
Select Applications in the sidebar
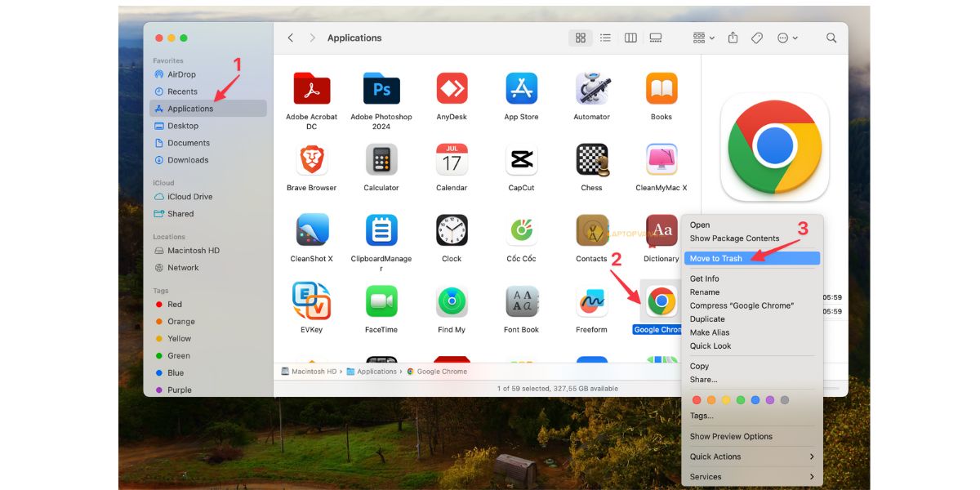[208, 109]
